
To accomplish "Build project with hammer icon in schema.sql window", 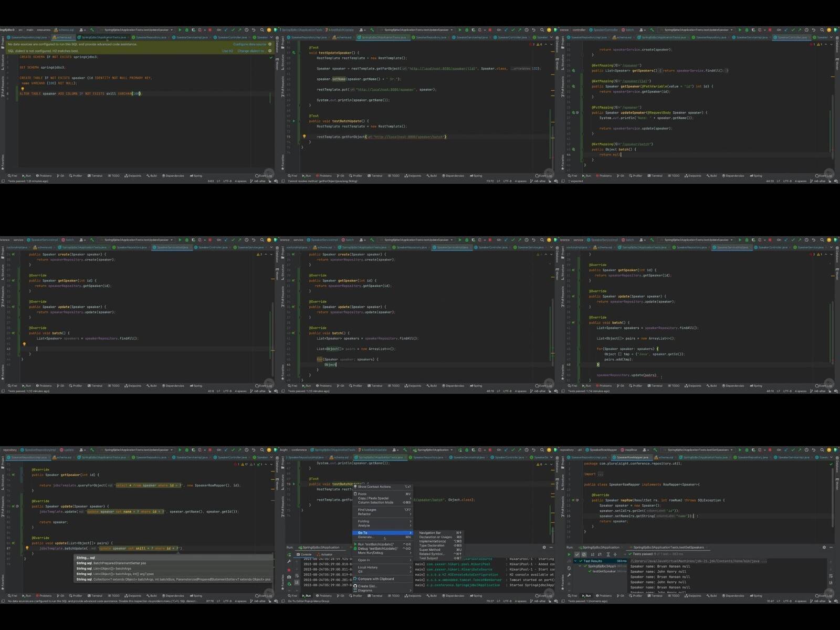I will 92,30.
